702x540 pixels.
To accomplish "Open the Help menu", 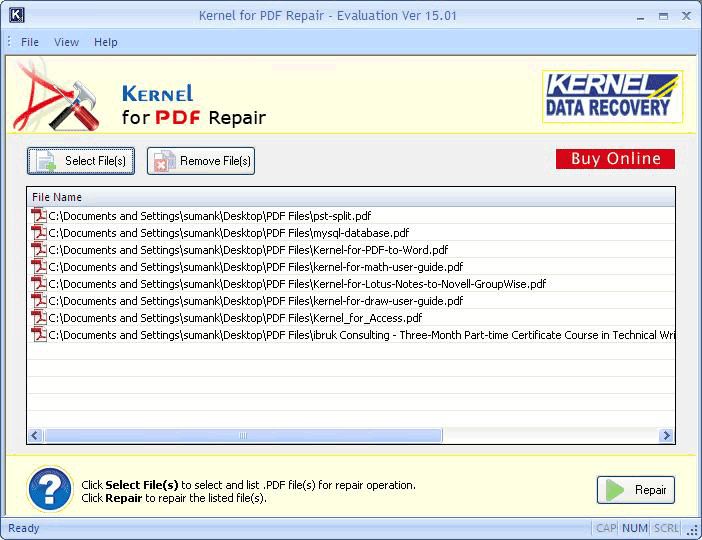I will pos(105,42).
